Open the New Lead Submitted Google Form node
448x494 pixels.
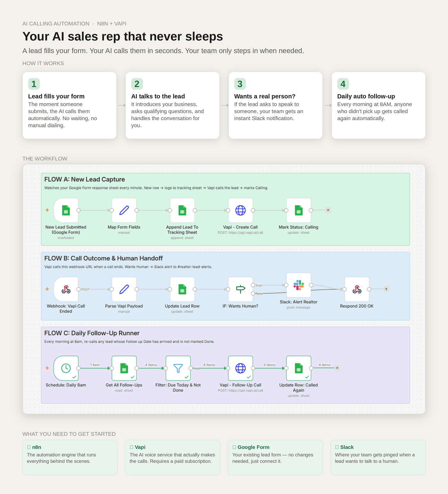point(66,210)
